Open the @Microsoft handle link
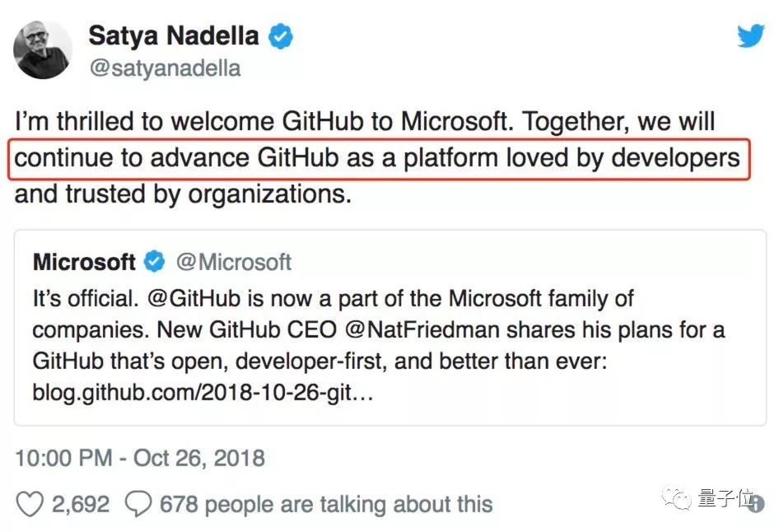 [x=234, y=262]
